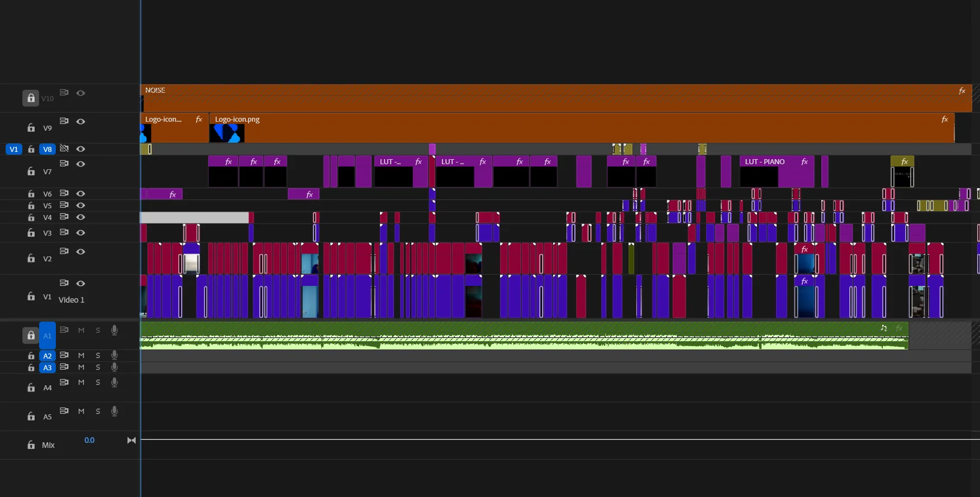
Task: Toggle sync lock on track V7
Action: 64,164
